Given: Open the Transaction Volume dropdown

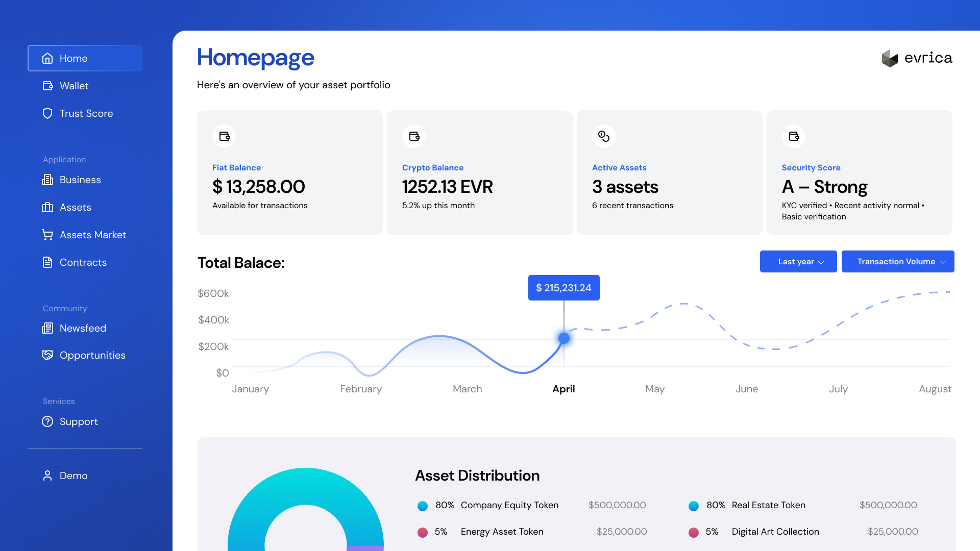Looking at the screenshot, I should pos(898,261).
